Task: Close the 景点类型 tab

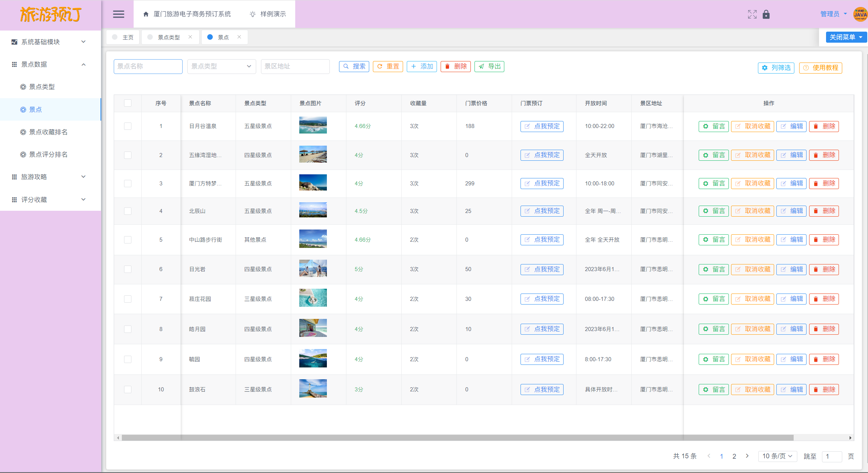Action: tap(190, 37)
